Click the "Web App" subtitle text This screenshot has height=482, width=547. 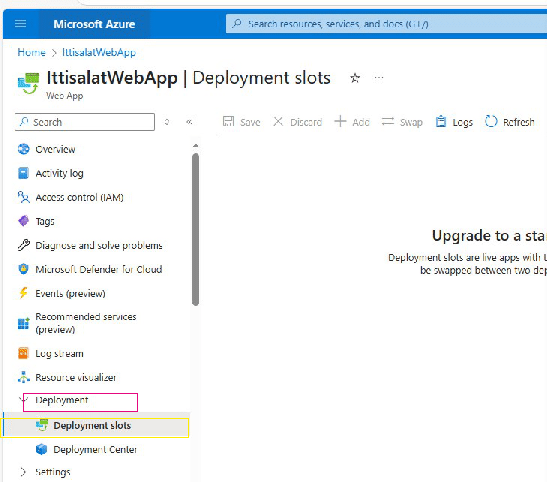65,96
